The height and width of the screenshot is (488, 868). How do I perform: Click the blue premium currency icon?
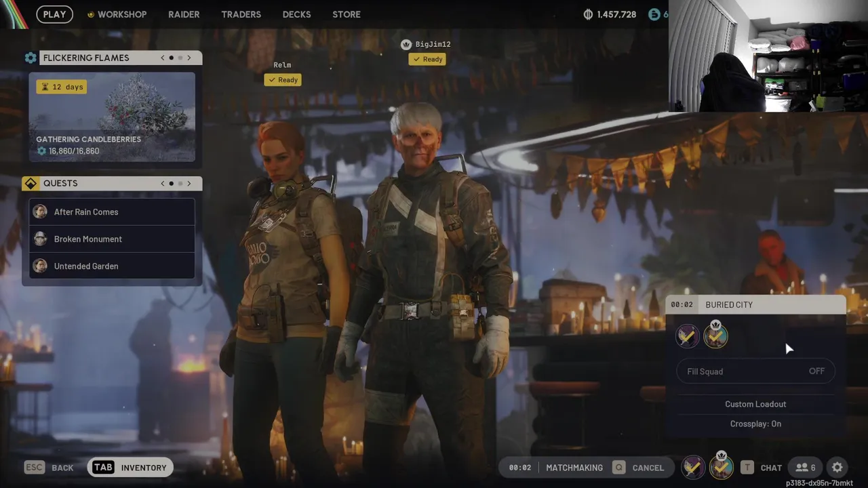(x=654, y=14)
